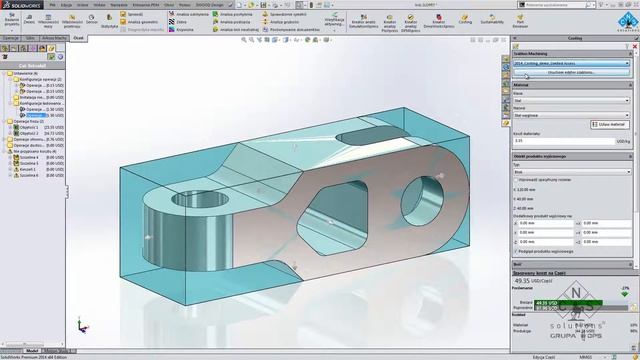Toggle the stock preview checkbox at section bottom
This screenshot has width=640, height=360.
(516, 251)
